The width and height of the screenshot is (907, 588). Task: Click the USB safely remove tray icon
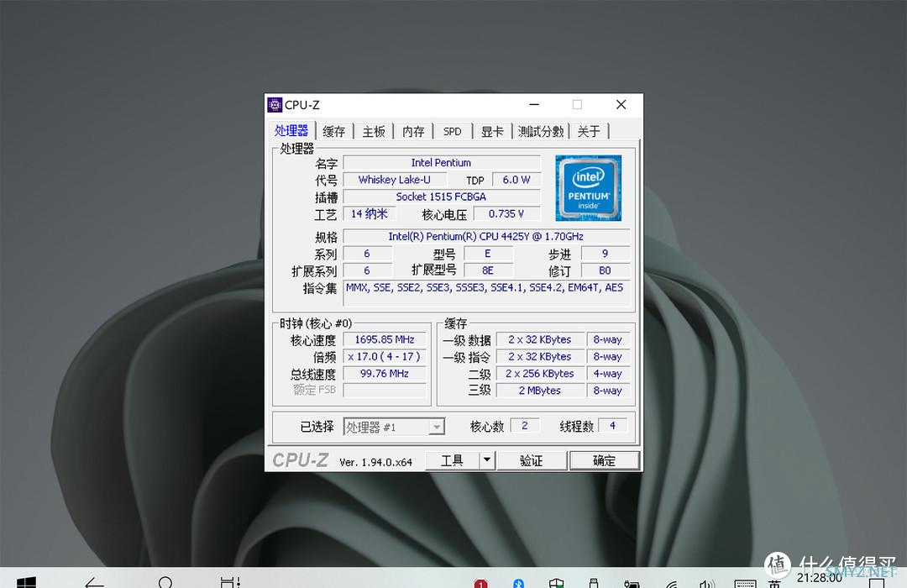(x=593, y=583)
